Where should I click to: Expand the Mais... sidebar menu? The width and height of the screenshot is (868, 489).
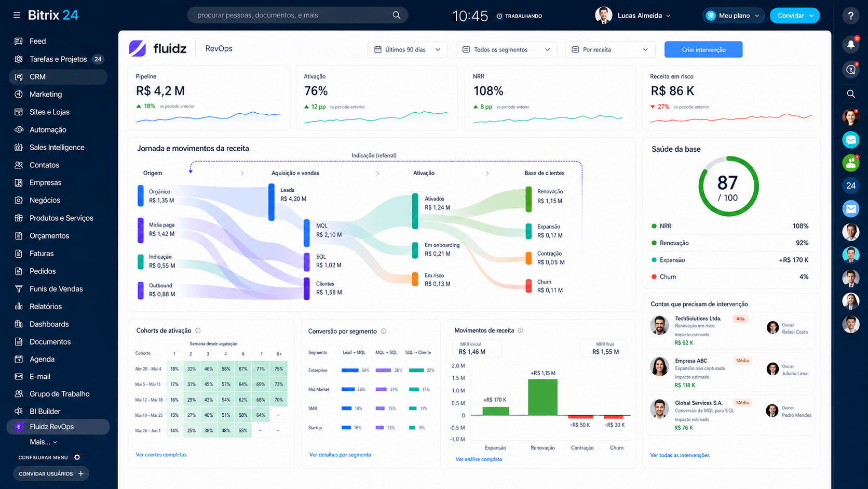click(44, 442)
